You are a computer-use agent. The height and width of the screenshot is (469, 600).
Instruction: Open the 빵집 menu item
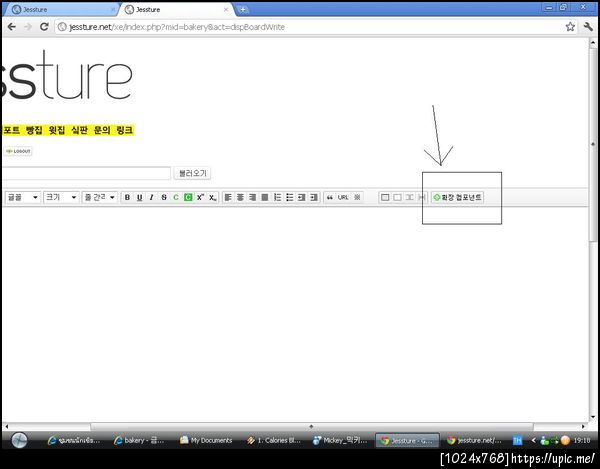coord(34,130)
